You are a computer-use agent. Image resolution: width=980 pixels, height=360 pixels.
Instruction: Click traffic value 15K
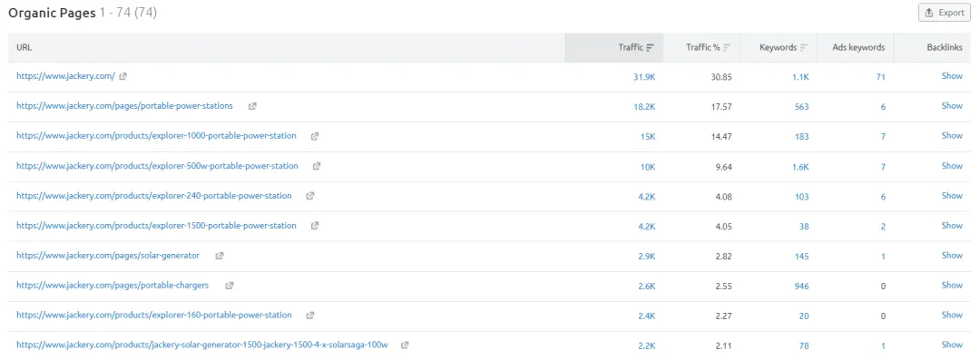coord(648,137)
